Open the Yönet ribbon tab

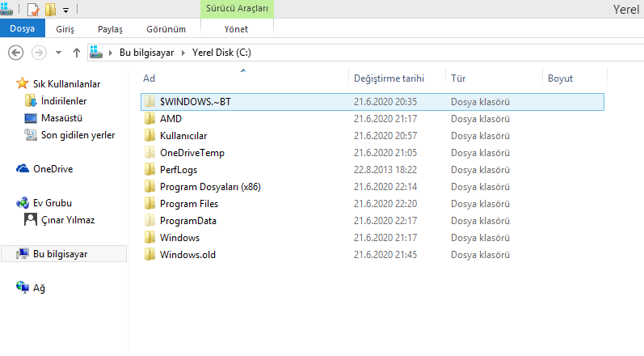coord(236,29)
